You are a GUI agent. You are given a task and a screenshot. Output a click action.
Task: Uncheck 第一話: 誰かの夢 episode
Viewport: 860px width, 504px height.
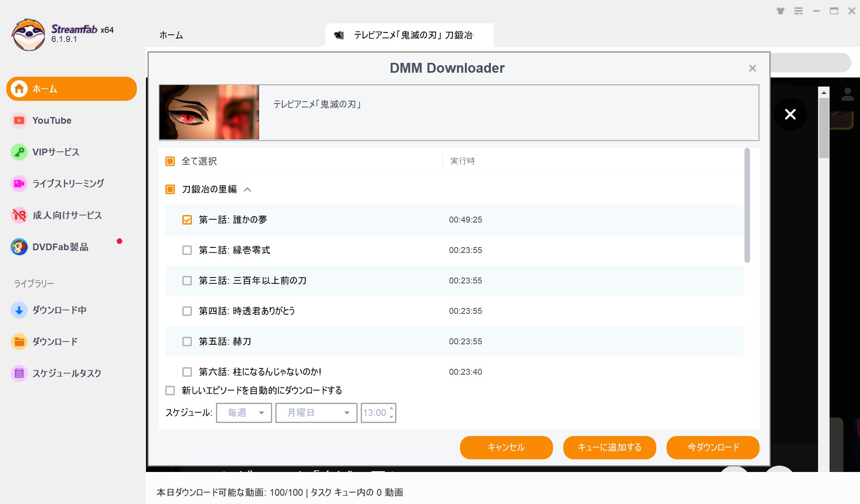tap(187, 220)
